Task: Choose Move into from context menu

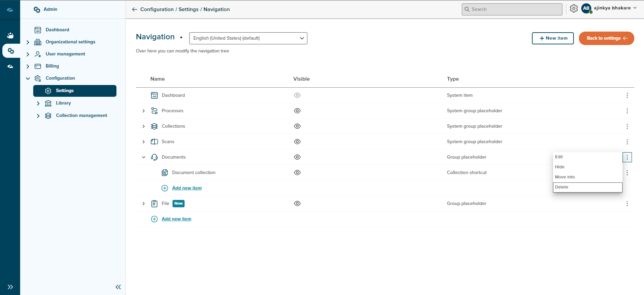Action: pyautogui.click(x=587, y=177)
